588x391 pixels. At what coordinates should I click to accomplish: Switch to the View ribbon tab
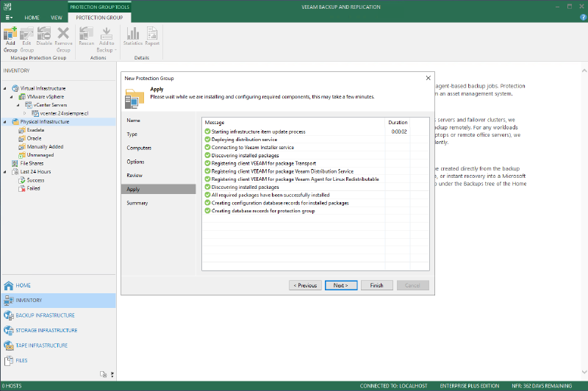tap(57, 18)
